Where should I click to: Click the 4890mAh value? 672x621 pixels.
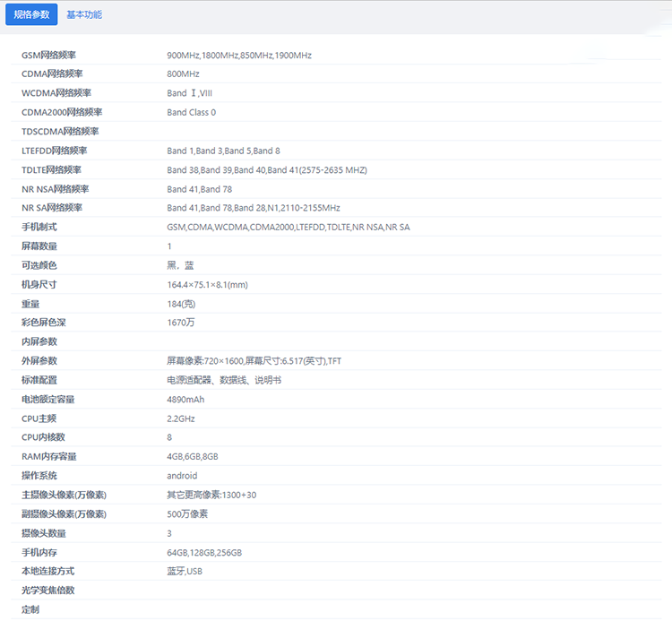click(x=185, y=400)
